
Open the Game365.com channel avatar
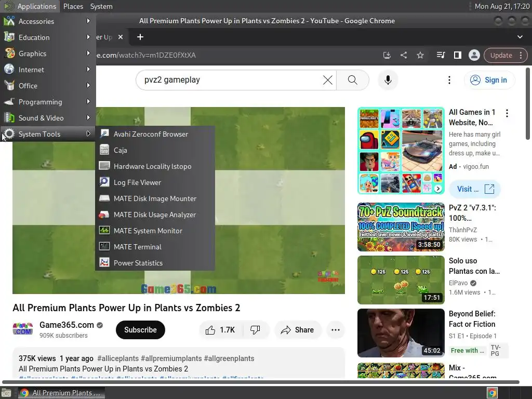click(23, 329)
